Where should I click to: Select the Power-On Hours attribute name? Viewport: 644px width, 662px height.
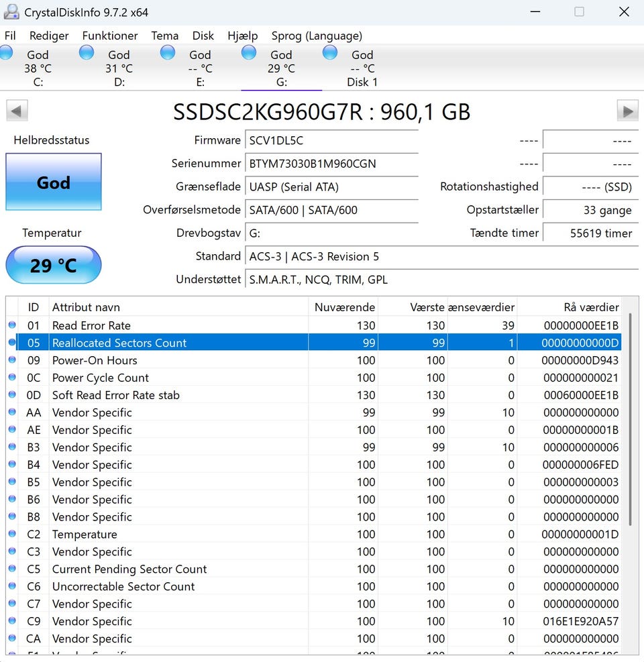pyautogui.click(x=95, y=360)
